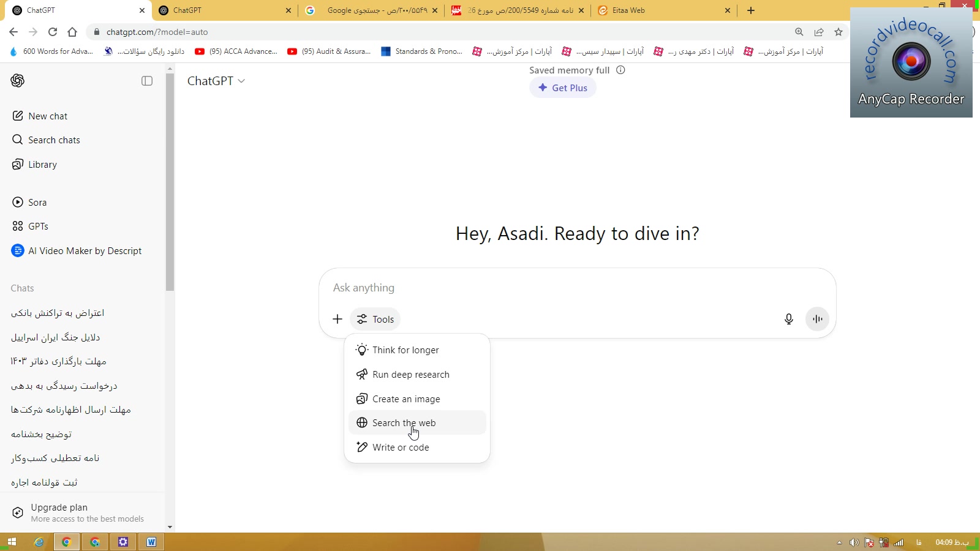Open '600 Words for Adva...' bookmark
This screenshot has width=980, height=551.
click(x=51, y=51)
